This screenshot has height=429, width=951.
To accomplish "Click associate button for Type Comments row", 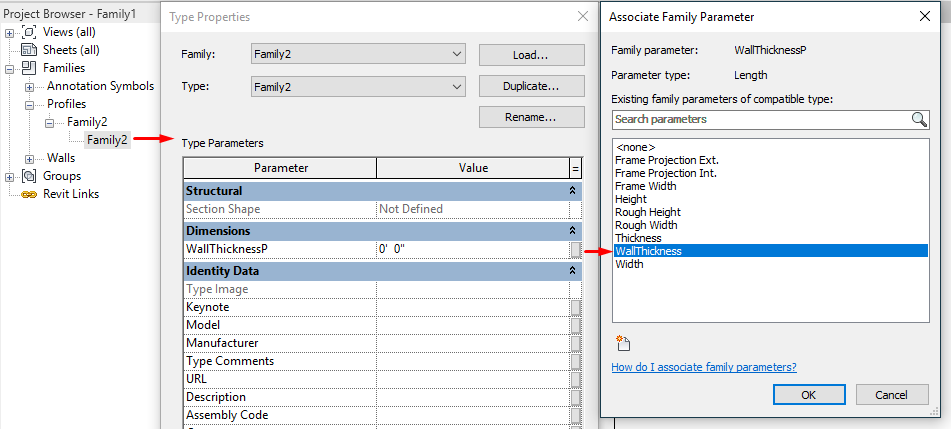I will coord(576,361).
